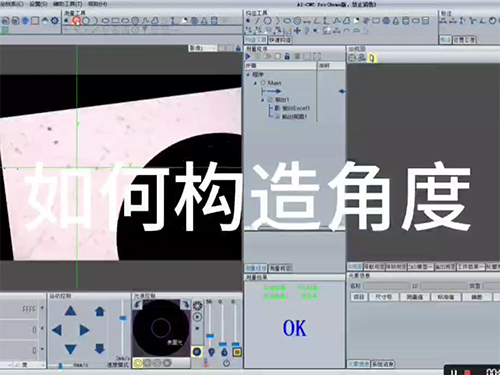Image resolution: width=500 pixels, height=375 pixels.
Task: Toggle the light power button
Action: (226, 363)
